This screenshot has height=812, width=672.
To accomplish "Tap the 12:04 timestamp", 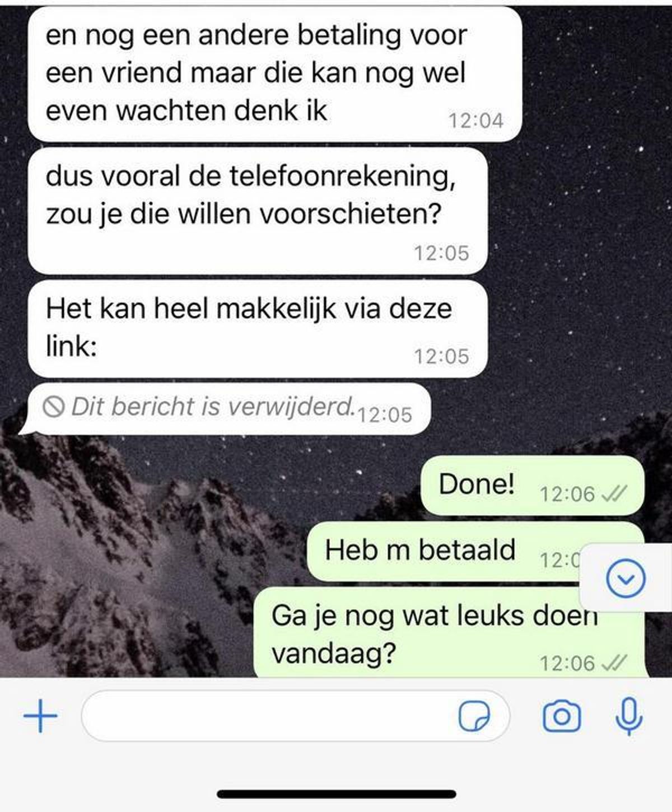I will pos(476,120).
